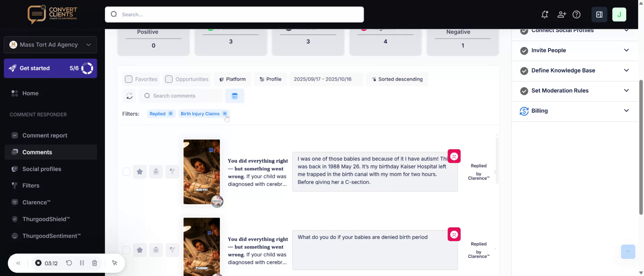Toggle the cursor effects icon in recorder

(x=114, y=263)
